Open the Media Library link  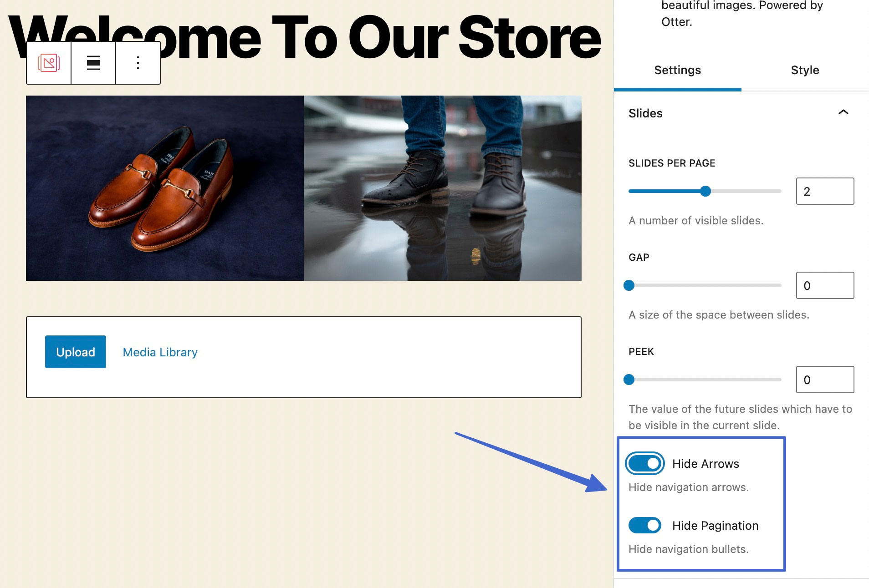pyautogui.click(x=159, y=352)
